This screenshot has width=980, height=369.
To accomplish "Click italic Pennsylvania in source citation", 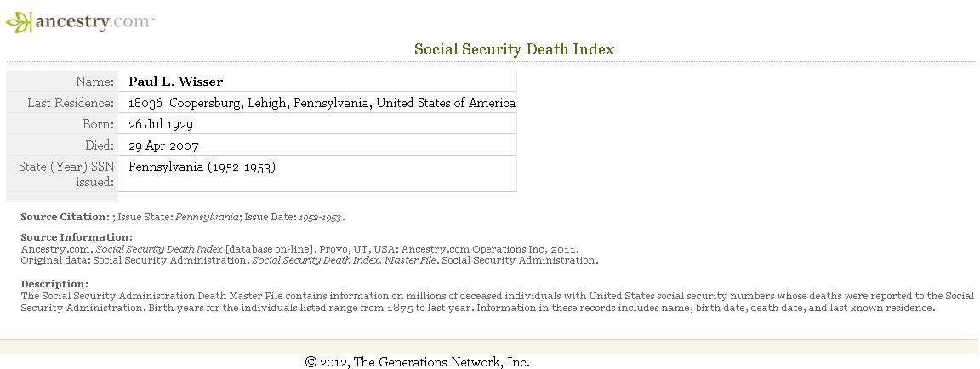I will coord(207,218).
